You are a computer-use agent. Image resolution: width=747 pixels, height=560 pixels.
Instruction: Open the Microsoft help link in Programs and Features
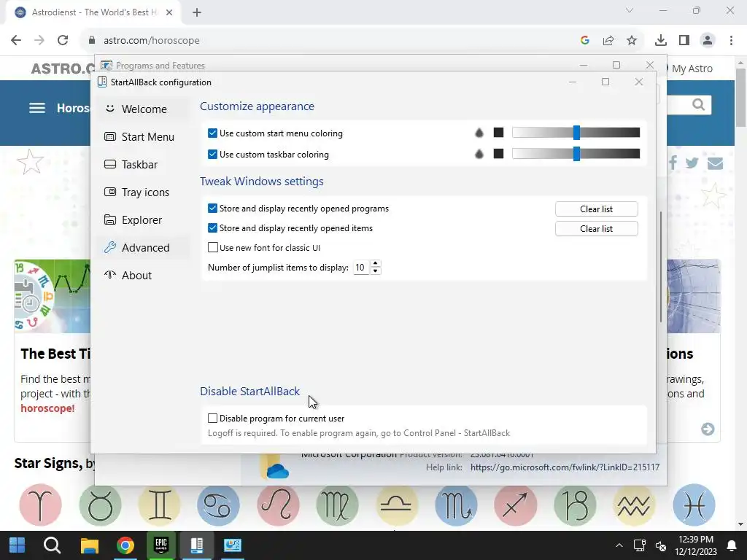[x=565, y=467]
